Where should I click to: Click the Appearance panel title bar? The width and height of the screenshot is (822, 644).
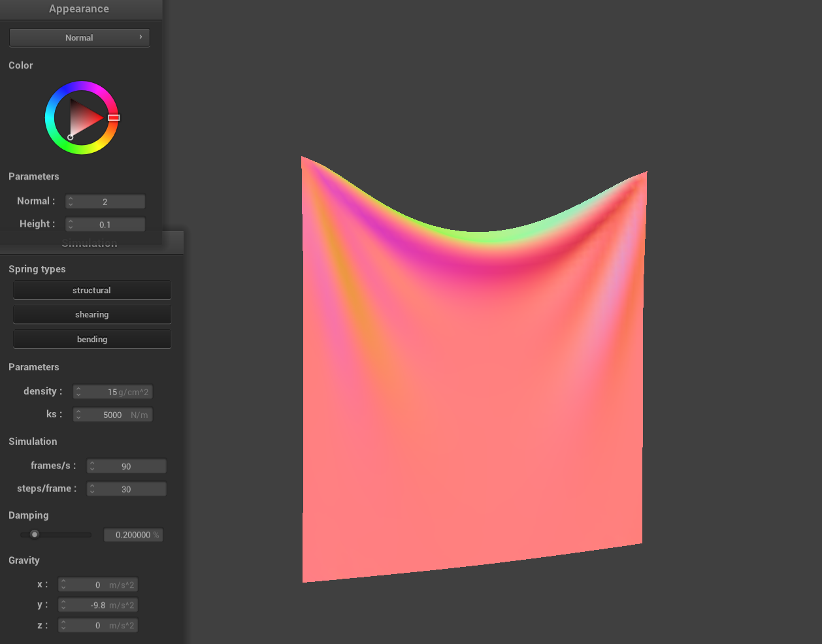click(79, 9)
